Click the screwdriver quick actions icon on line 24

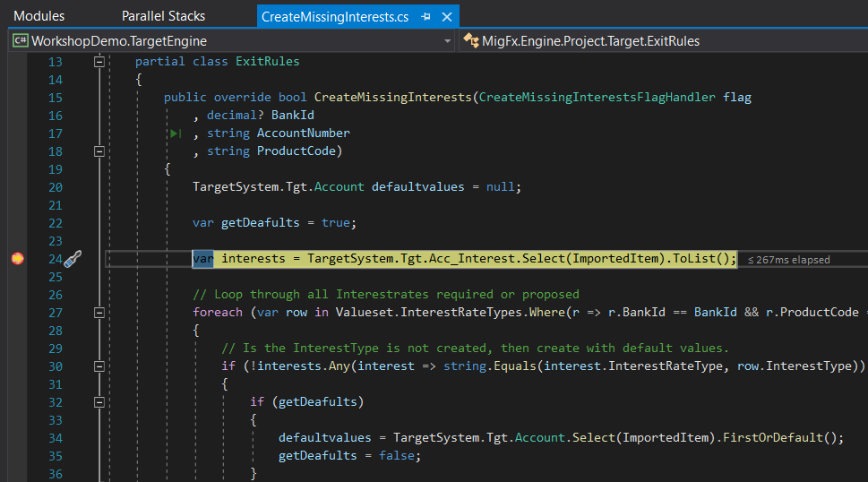(73, 258)
